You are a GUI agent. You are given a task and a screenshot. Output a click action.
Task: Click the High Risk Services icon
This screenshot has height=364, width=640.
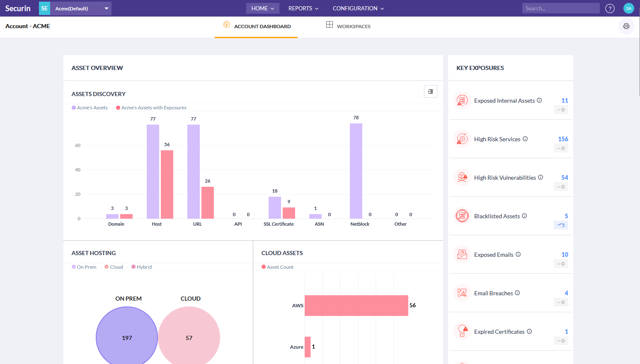462,139
